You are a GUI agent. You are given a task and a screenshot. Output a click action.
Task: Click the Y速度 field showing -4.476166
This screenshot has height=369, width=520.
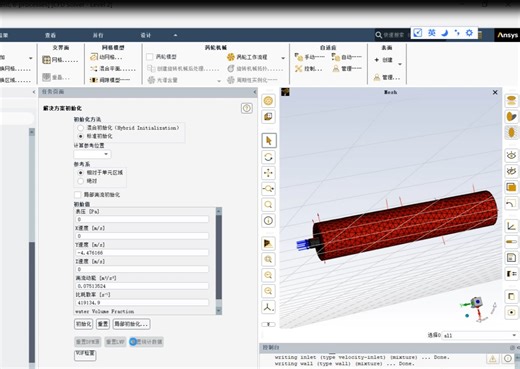tap(142, 253)
